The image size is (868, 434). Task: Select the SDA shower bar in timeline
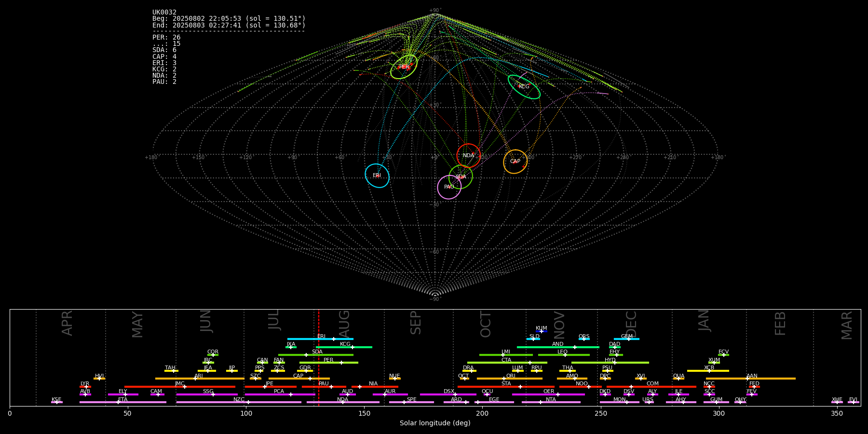click(x=316, y=355)
